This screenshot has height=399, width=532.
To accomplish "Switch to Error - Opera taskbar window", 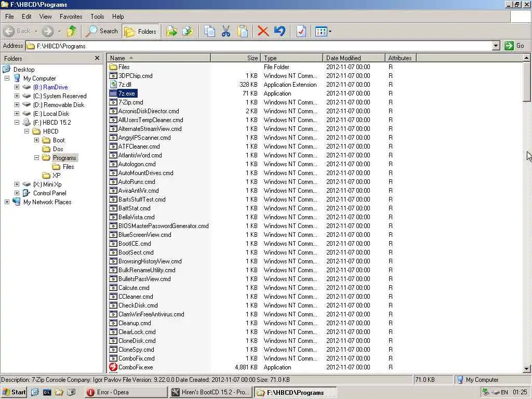I will click(x=126, y=392).
